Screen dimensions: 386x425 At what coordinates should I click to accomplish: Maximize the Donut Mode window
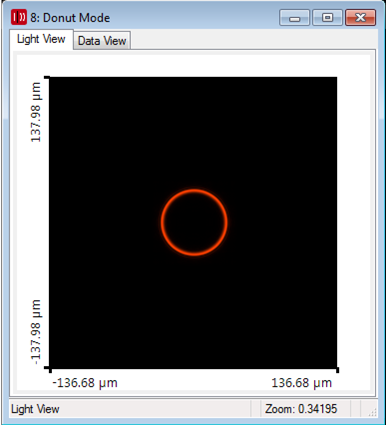327,17
